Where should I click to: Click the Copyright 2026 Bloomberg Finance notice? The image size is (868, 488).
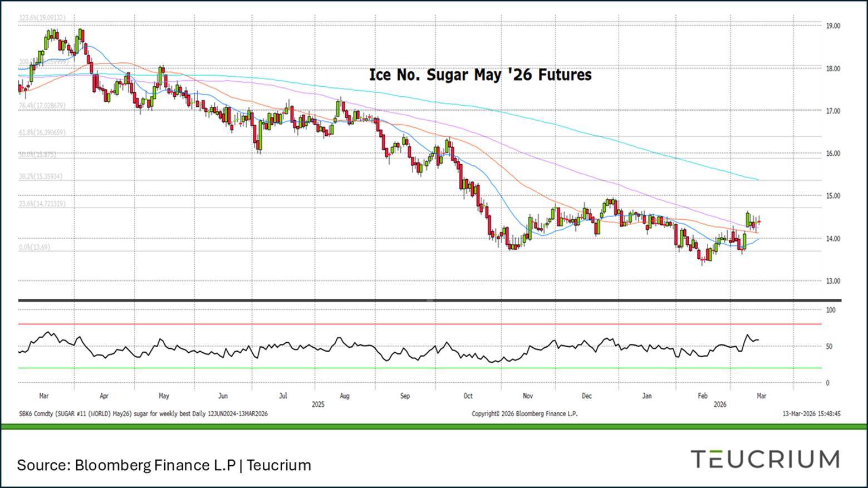tap(524, 414)
